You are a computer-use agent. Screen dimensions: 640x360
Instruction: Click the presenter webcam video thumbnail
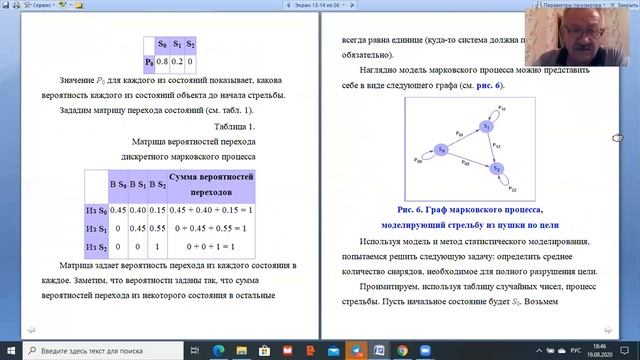(577, 37)
